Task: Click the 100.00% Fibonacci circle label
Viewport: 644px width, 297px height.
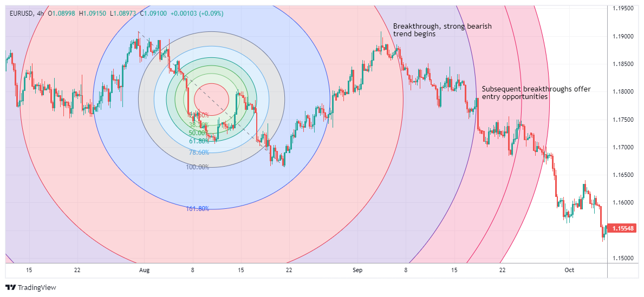Action: [x=198, y=167]
